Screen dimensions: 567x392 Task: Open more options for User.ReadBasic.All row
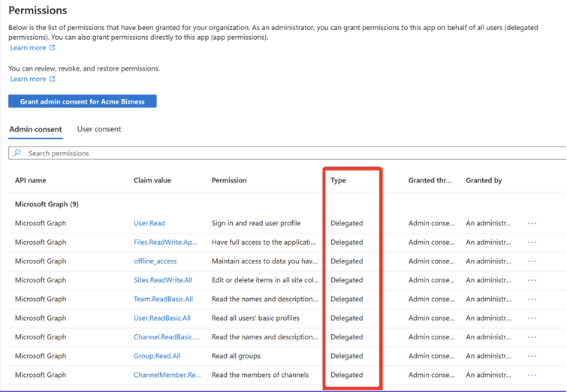coord(532,318)
